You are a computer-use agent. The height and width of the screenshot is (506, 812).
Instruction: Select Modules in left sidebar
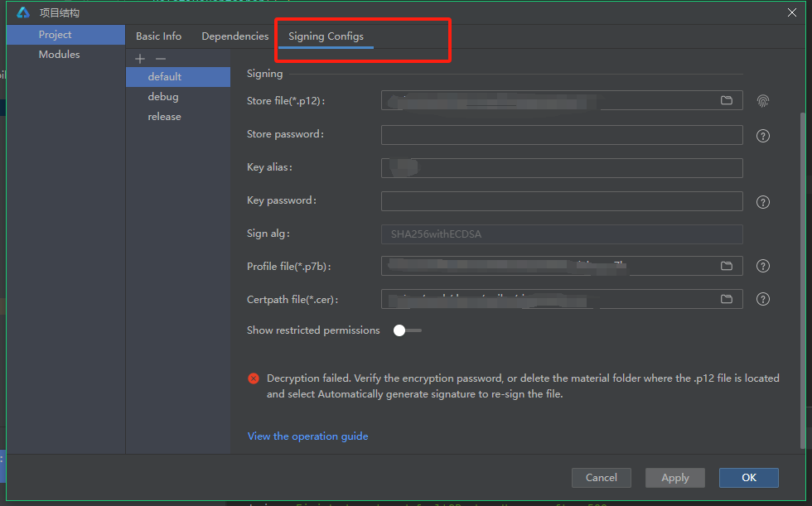pos(65,55)
